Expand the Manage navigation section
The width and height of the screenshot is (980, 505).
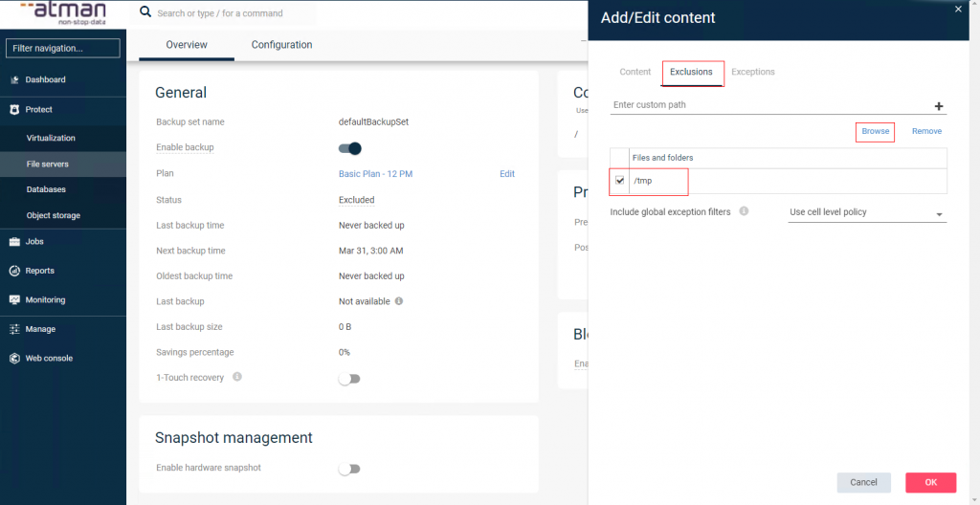click(x=40, y=329)
